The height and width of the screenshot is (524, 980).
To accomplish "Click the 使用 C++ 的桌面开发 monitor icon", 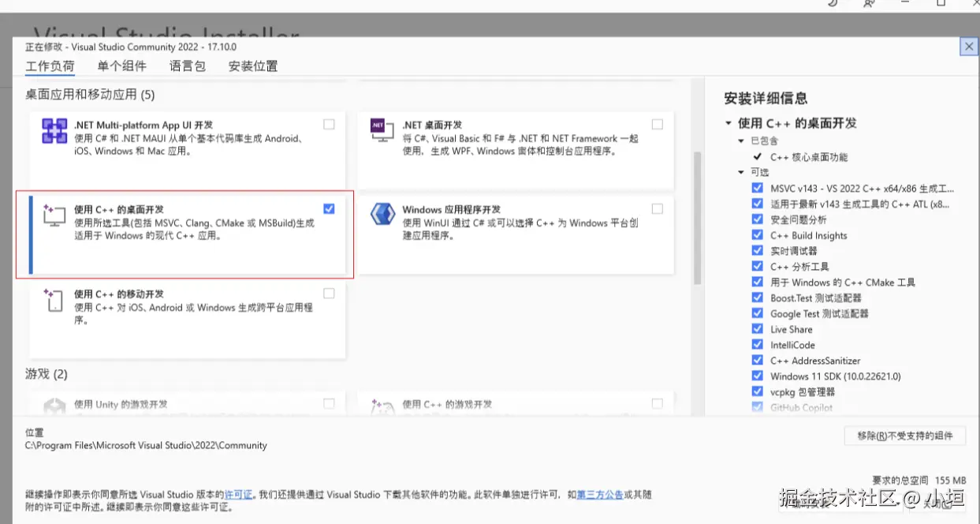I will pos(54,216).
